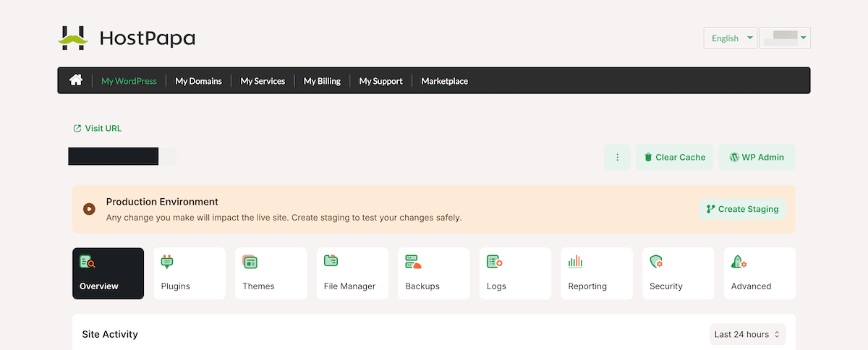Click the Overview card icon

click(x=88, y=262)
